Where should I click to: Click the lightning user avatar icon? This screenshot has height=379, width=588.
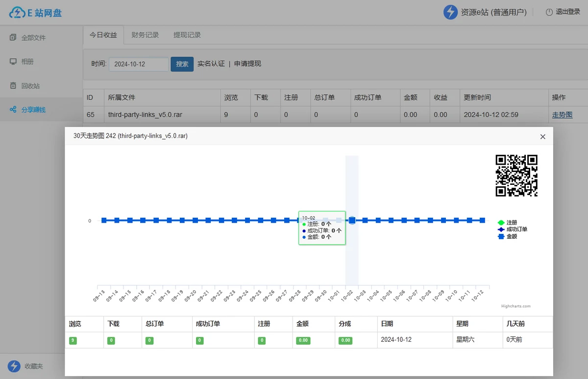pos(450,12)
